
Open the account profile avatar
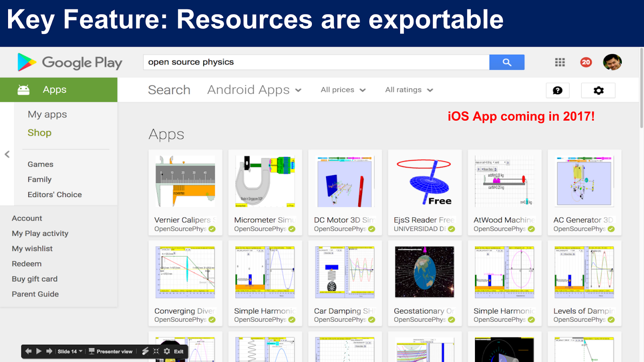click(x=612, y=62)
